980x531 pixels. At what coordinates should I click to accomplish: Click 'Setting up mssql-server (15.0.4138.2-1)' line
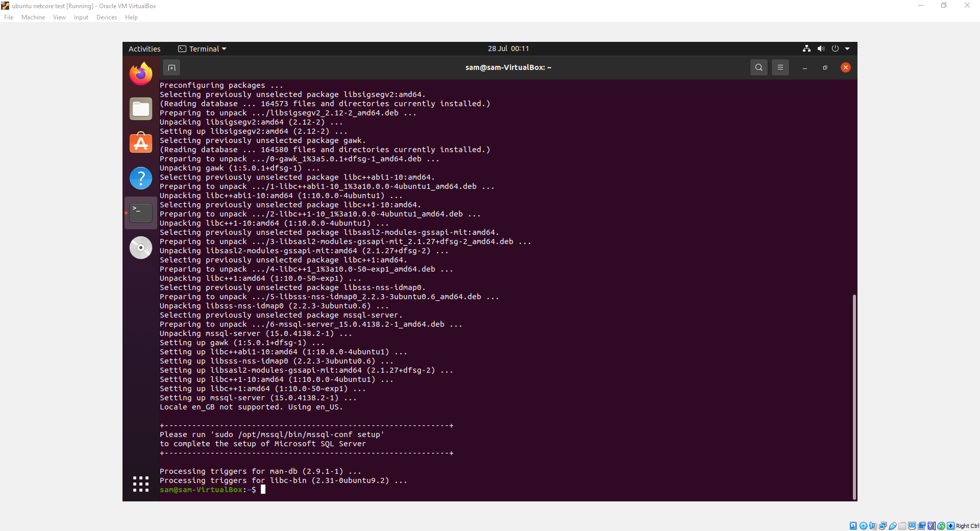pos(258,398)
